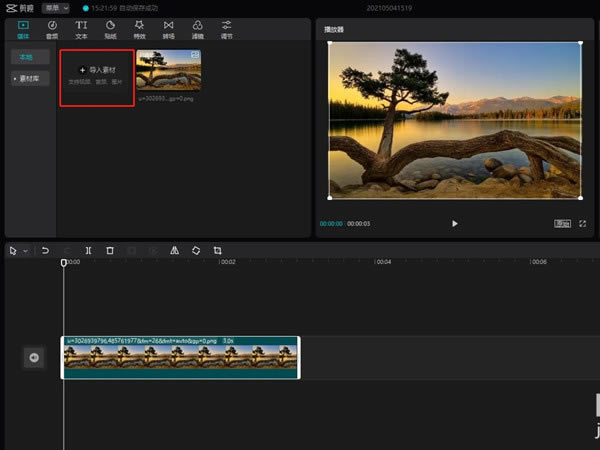Select the 本地 local media tab
The height and width of the screenshot is (450, 600).
point(28,57)
